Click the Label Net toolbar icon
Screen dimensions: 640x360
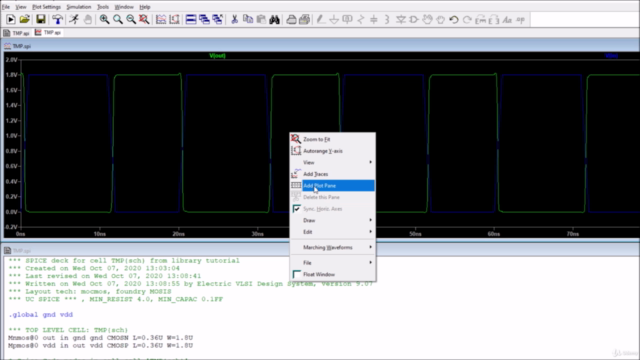347,19
